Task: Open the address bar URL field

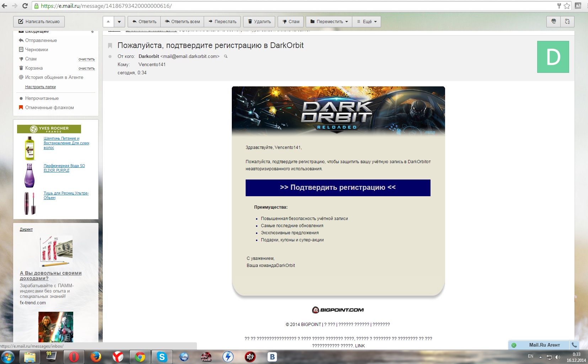Action: pyautogui.click(x=295, y=6)
